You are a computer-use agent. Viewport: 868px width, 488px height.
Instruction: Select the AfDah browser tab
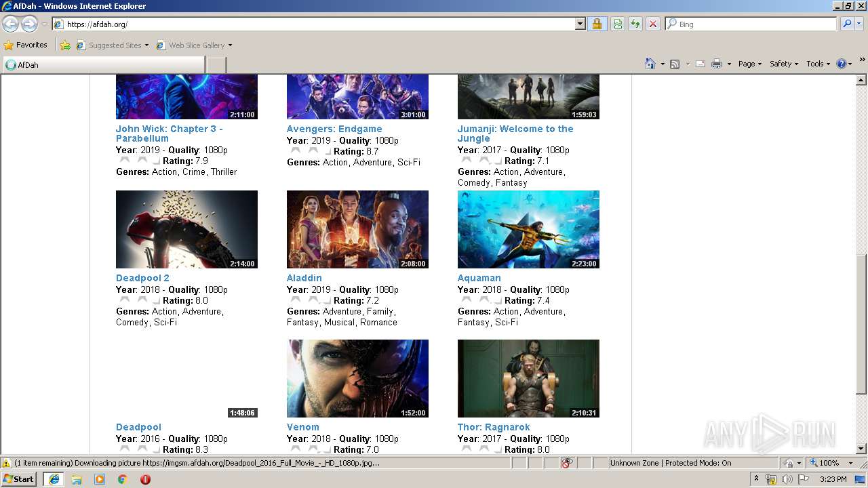pos(103,65)
